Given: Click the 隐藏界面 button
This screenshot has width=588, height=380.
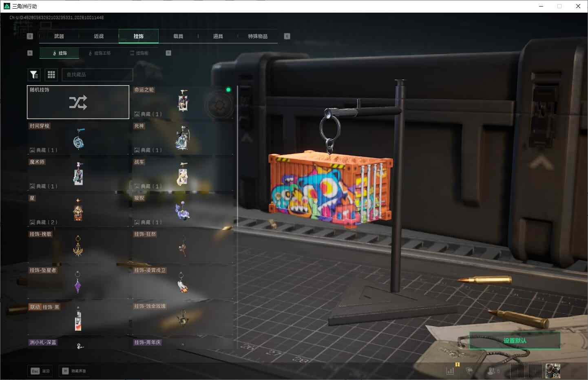Looking at the screenshot, I should coord(74,371).
